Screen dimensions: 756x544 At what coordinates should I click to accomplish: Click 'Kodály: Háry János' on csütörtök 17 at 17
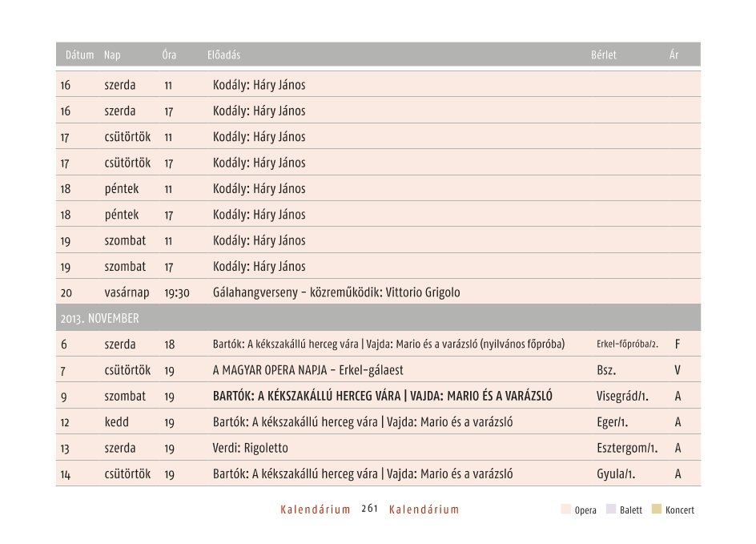[x=259, y=163]
